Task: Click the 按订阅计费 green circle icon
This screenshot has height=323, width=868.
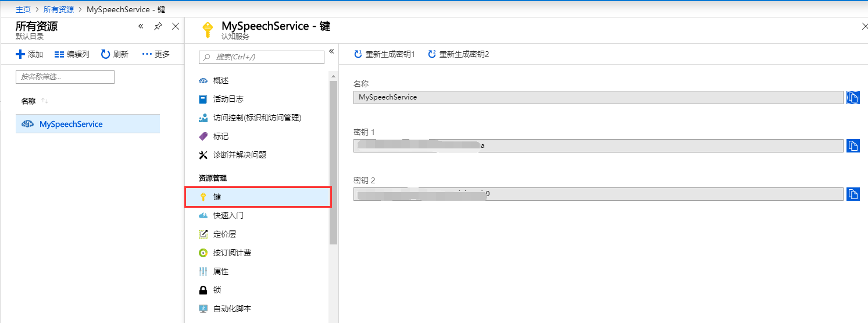Action: (203, 253)
